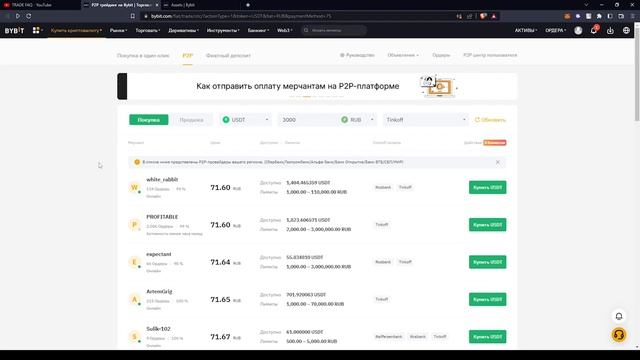
Task: Buy USDT from expectant
Action: pos(487,262)
